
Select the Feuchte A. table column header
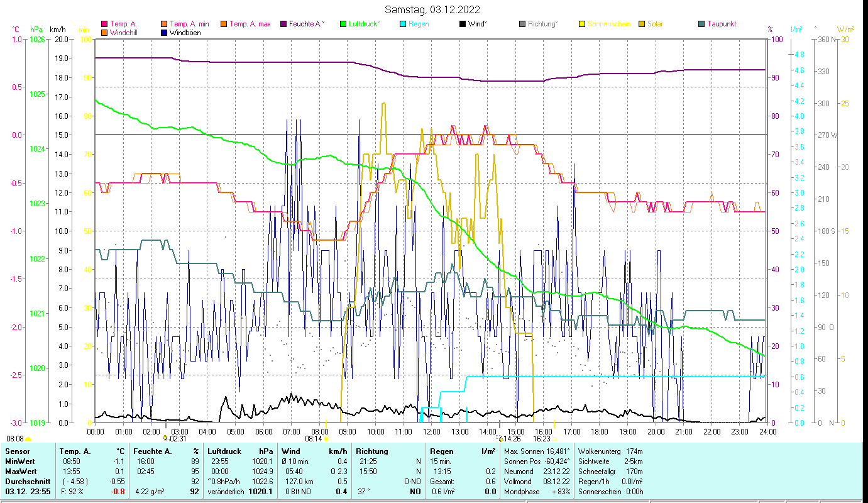click(x=151, y=451)
